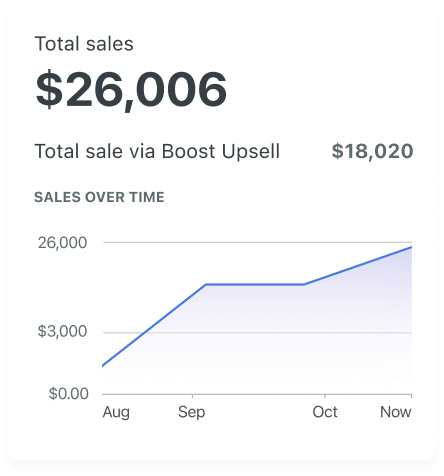Viewport: 444px width, 476px height.
Task: Click the $3,000 y-axis label
Action: [x=62, y=331]
